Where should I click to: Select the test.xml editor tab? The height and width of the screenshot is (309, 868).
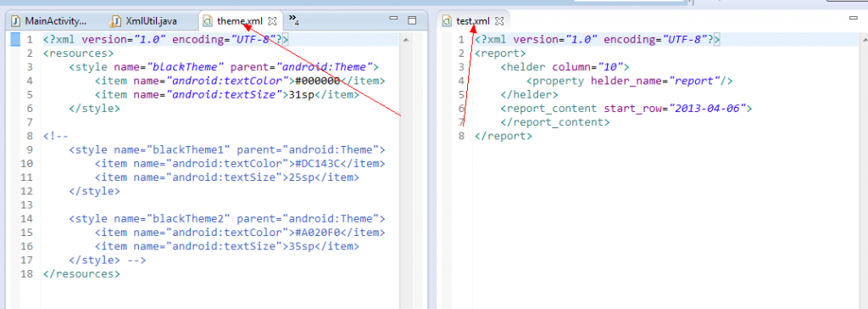click(473, 21)
